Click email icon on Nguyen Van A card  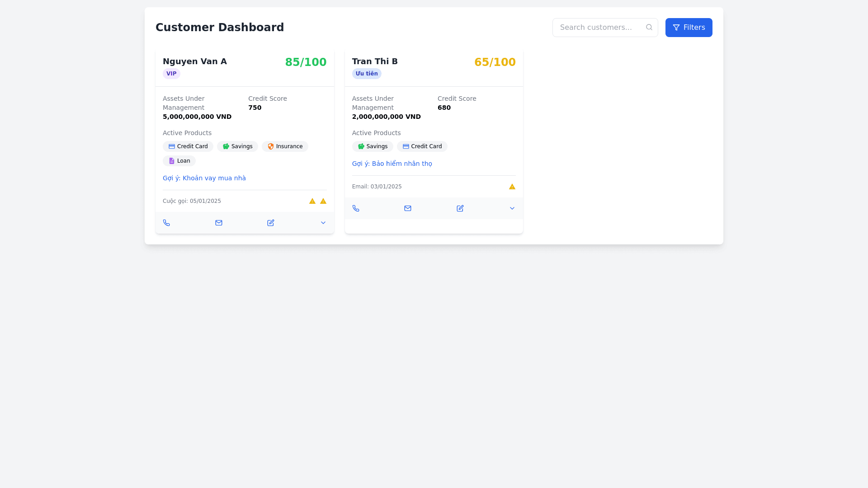pyautogui.click(x=219, y=223)
